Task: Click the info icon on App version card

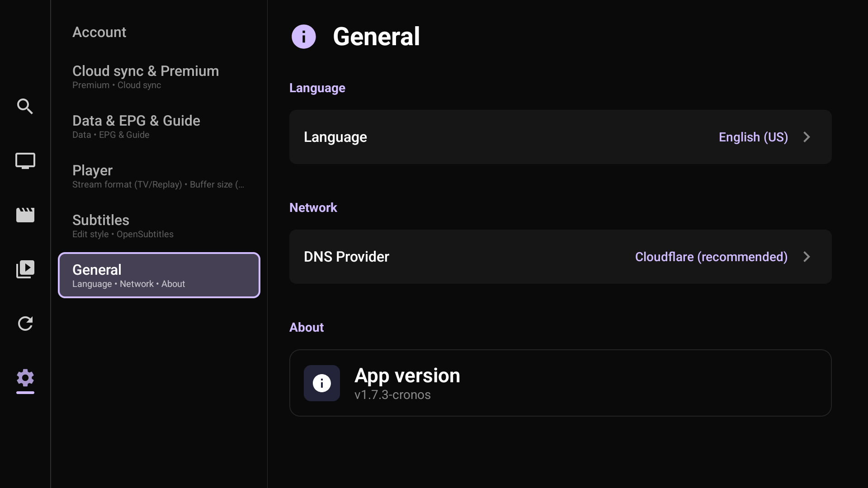Action: tap(321, 383)
